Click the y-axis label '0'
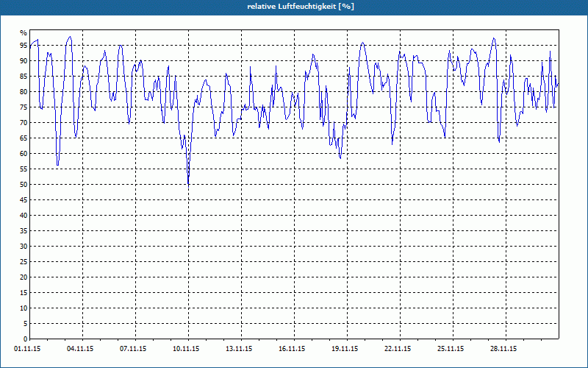Screen dimensions: 588x368 (x=26, y=339)
